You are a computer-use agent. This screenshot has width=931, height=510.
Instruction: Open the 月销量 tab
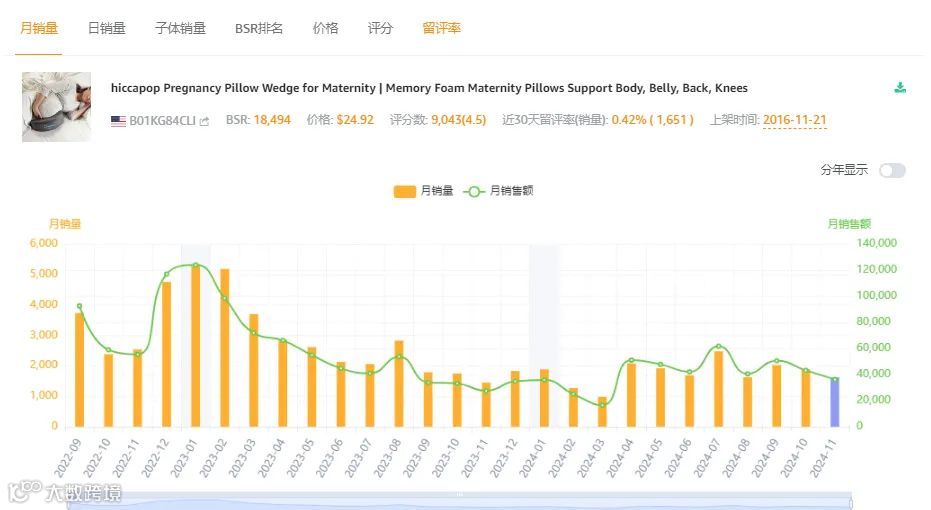point(39,28)
